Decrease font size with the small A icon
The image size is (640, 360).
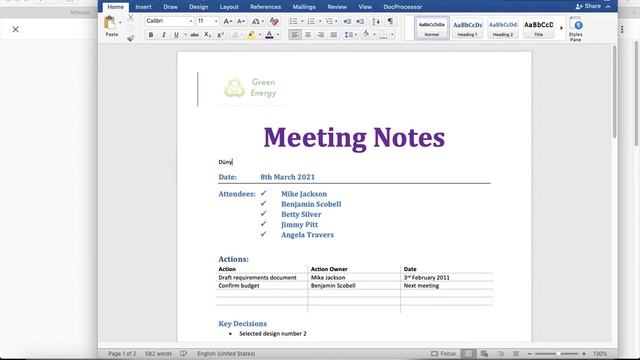click(241, 21)
